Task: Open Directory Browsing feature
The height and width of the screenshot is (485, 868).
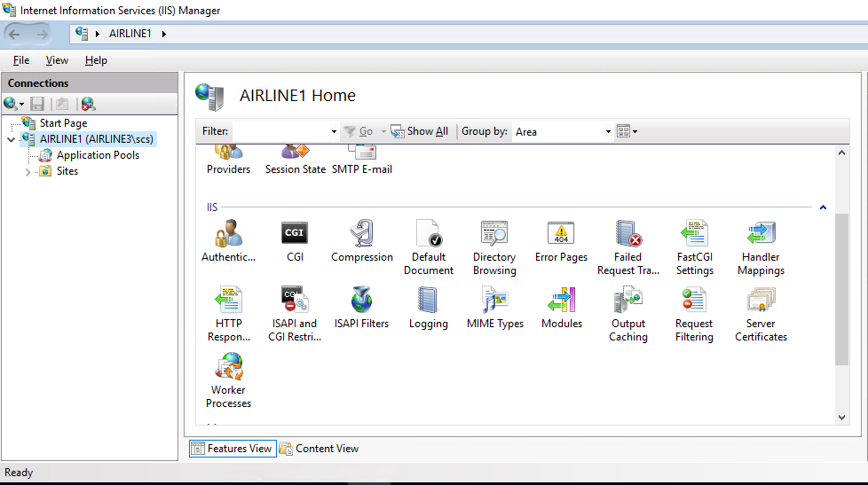Action: 494,247
